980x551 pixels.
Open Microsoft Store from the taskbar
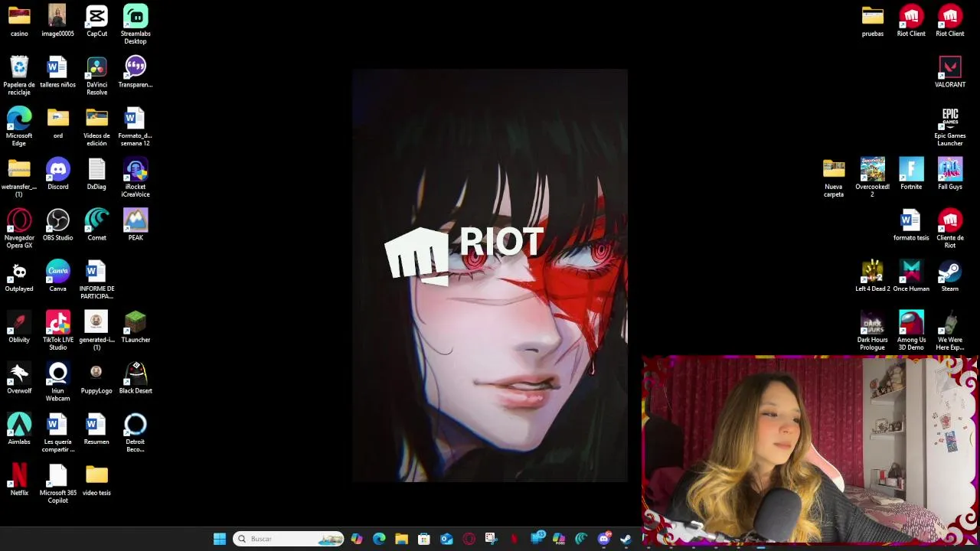tap(424, 539)
